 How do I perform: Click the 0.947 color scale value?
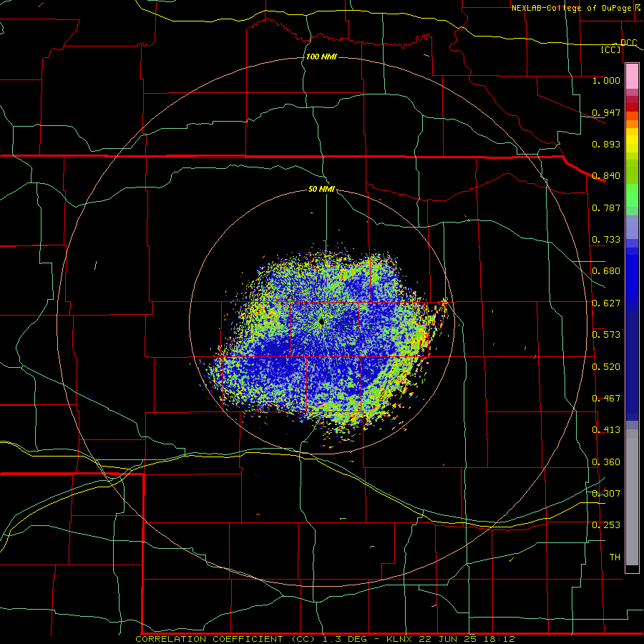tap(606, 112)
